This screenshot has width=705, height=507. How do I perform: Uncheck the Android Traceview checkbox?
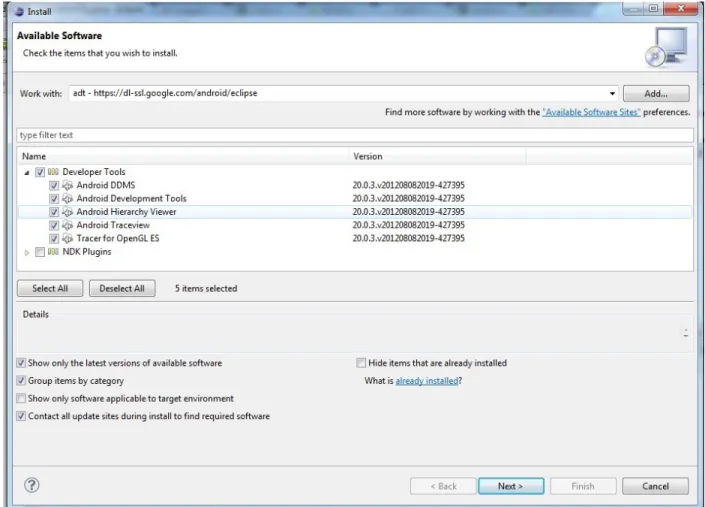54,225
